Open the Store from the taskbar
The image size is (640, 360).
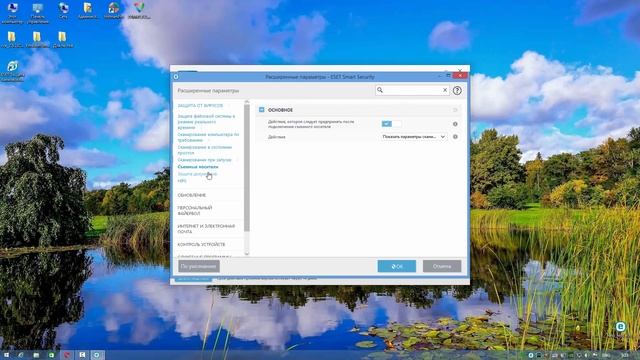(x=51, y=355)
